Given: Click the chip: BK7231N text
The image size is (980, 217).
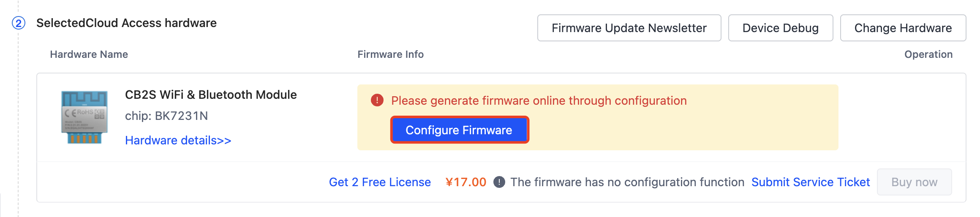Looking at the screenshot, I should coord(166,116).
